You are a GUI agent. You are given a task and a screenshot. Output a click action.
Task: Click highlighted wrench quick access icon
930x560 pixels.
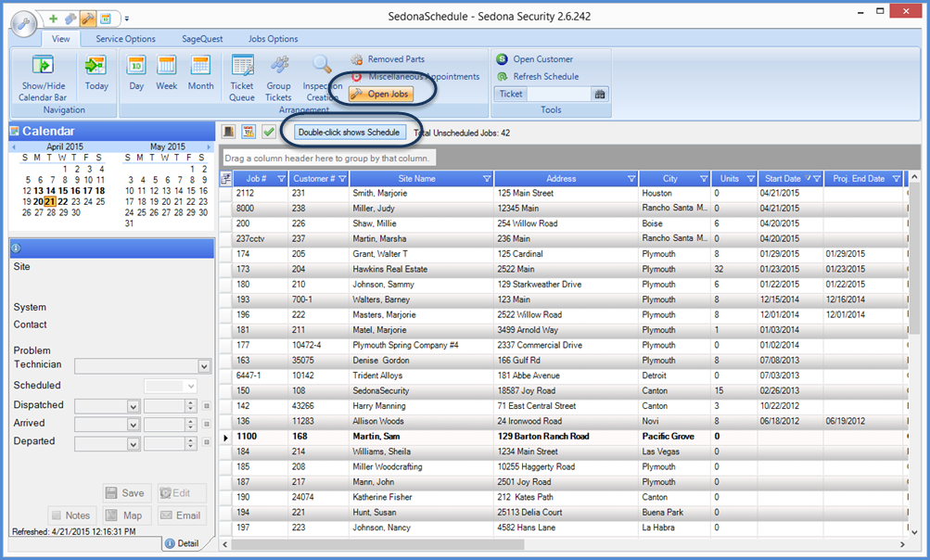pos(88,19)
